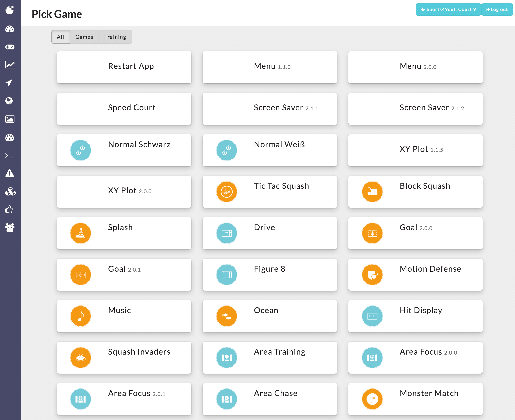Switch to the Training filter tab
The image size is (515, 420).
pyautogui.click(x=115, y=37)
